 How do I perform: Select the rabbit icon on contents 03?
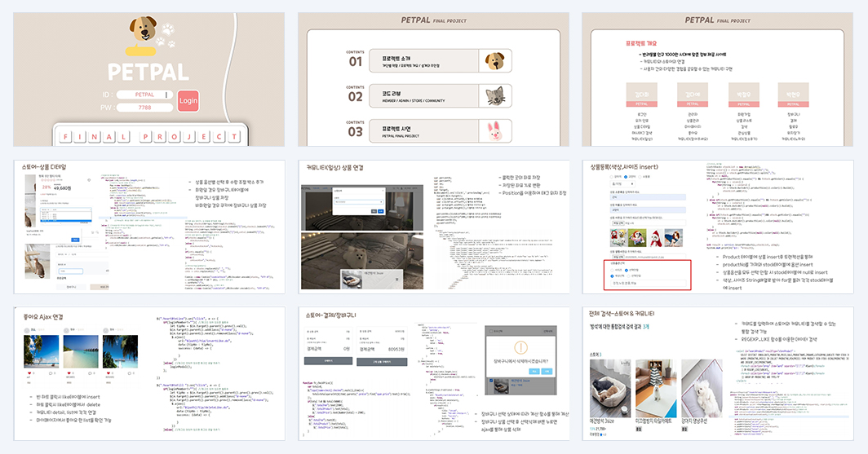pos(494,131)
